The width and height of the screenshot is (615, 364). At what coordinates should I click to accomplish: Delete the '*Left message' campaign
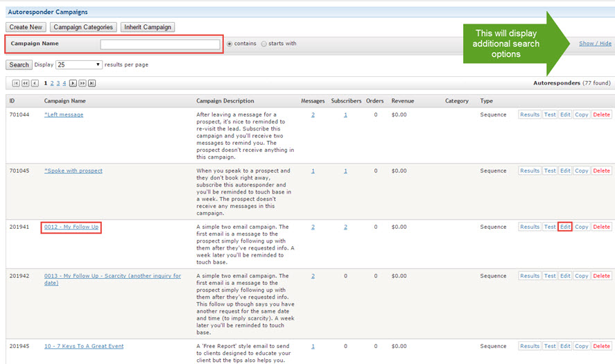point(601,114)
